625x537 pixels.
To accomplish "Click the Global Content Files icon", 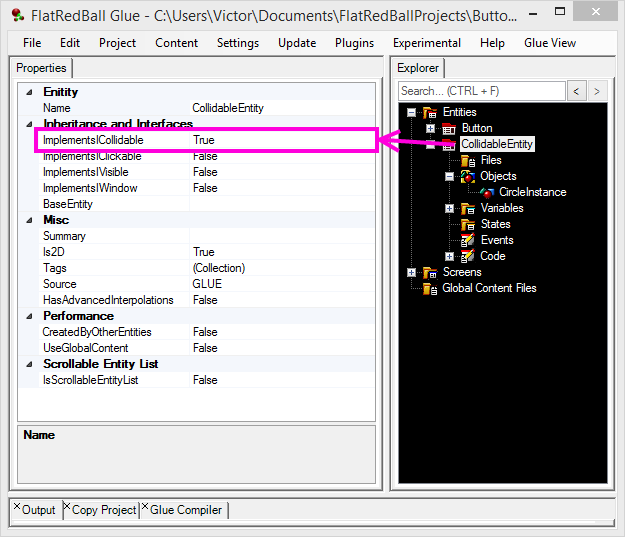I will (x=430, y=288).
